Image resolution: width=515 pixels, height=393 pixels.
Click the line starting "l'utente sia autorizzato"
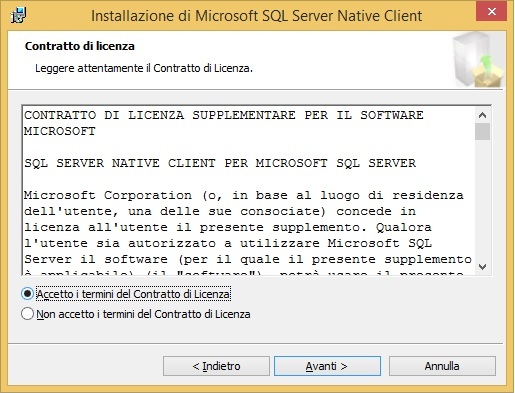coord(228,243)
